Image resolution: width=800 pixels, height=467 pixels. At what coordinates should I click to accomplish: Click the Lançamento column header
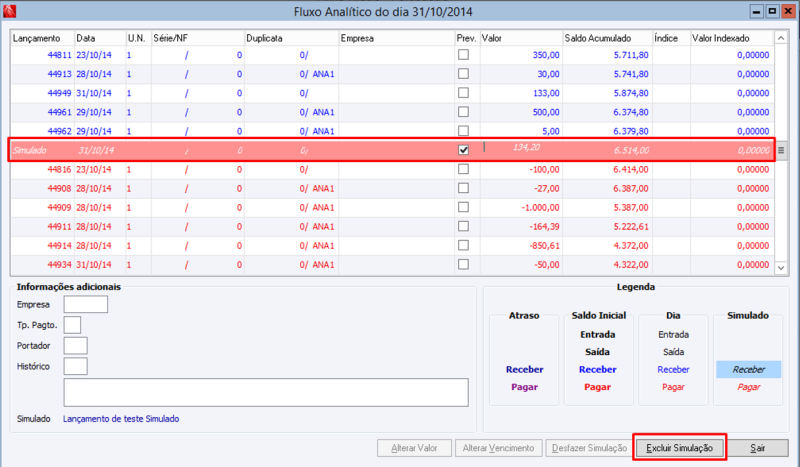click(x=42, y=38)
